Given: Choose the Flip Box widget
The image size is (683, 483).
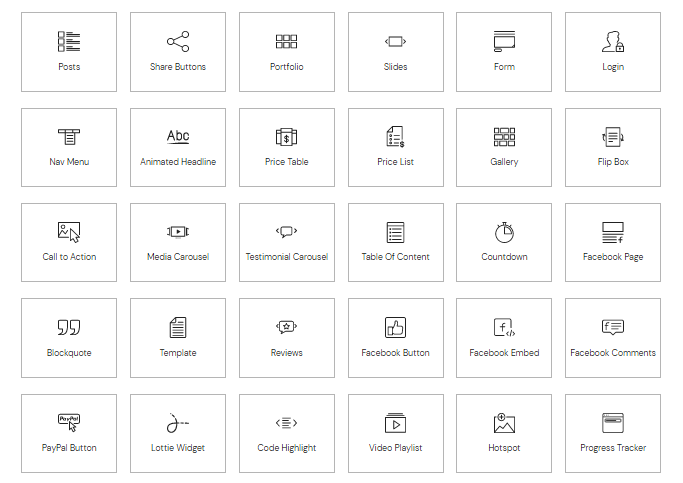Looking at the screenshot, I should click(613, 147).
